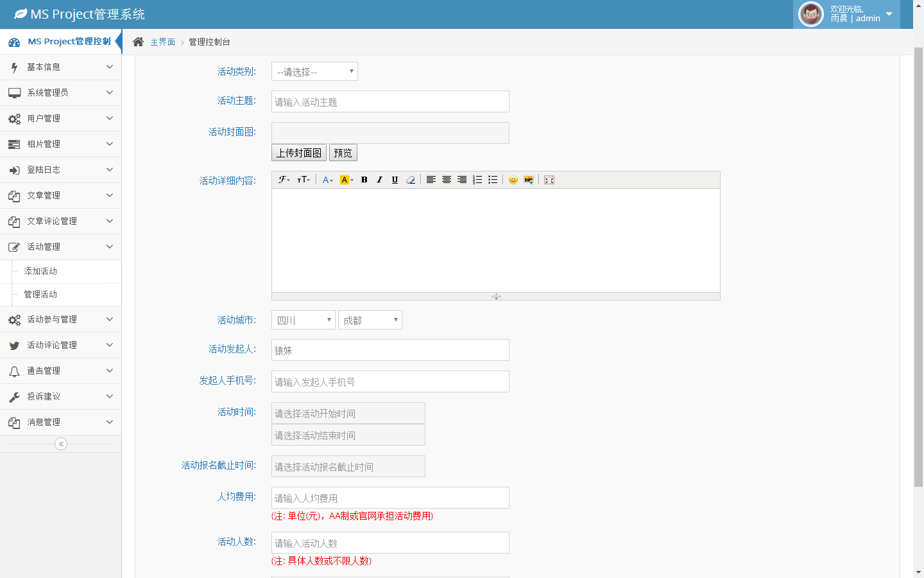Click the 活动主题 input field
924x578 pixels.
pyautogui.click(x=390, y=101)
